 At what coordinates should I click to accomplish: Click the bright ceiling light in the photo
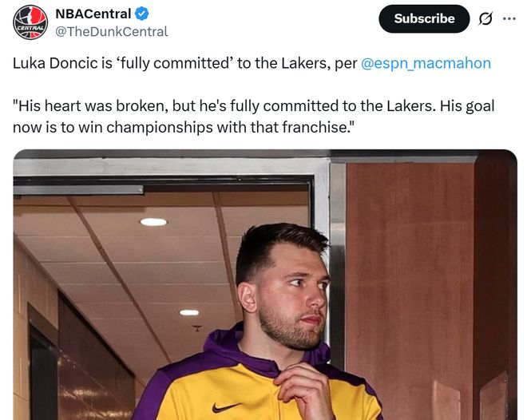point(153,222)
